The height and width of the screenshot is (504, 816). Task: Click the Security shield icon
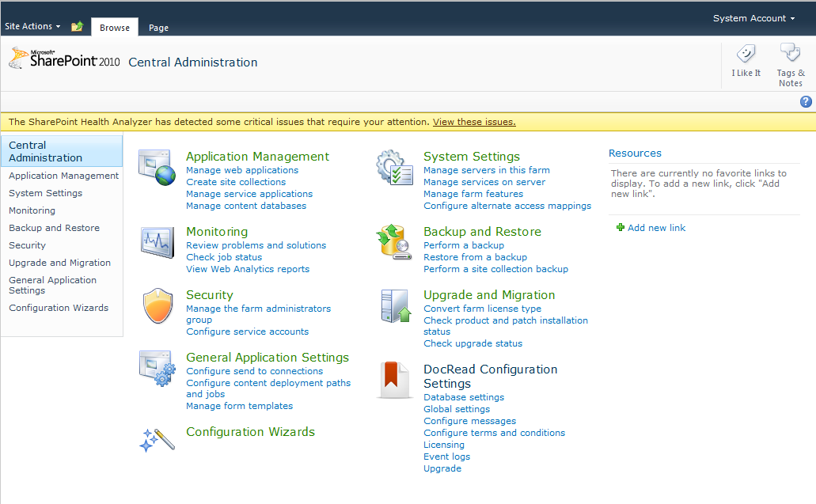158,306
